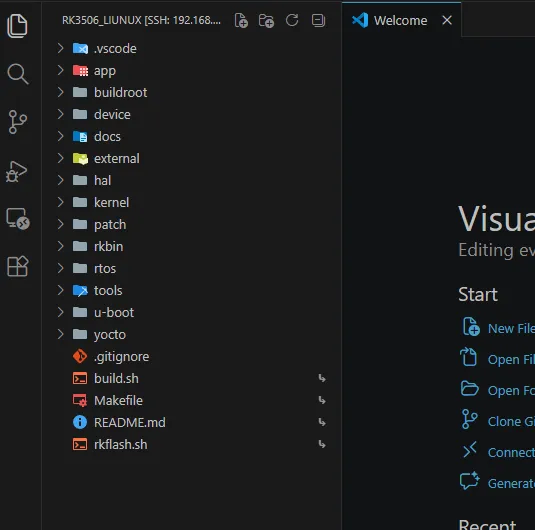Expand the rkbin folder chevron
535x530 pixels.
60,246
